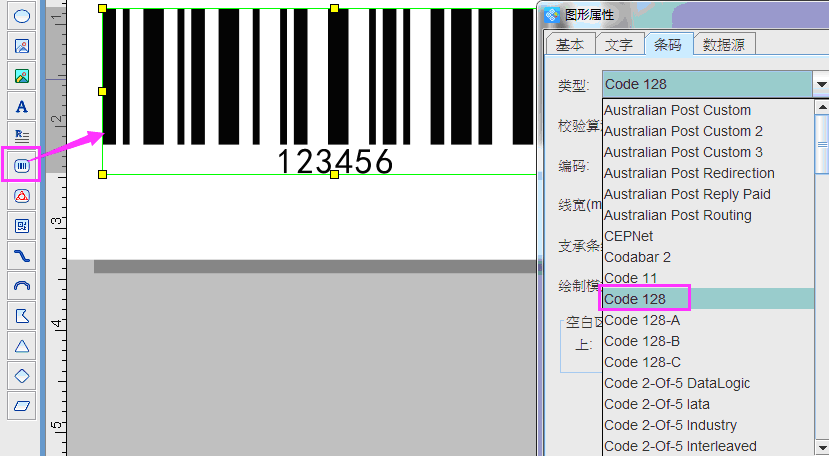Pick highlighted Code 128 list entry

tap(708, 299)
